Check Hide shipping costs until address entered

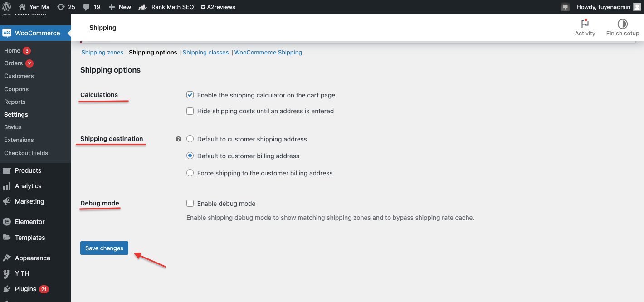[190, 111]
